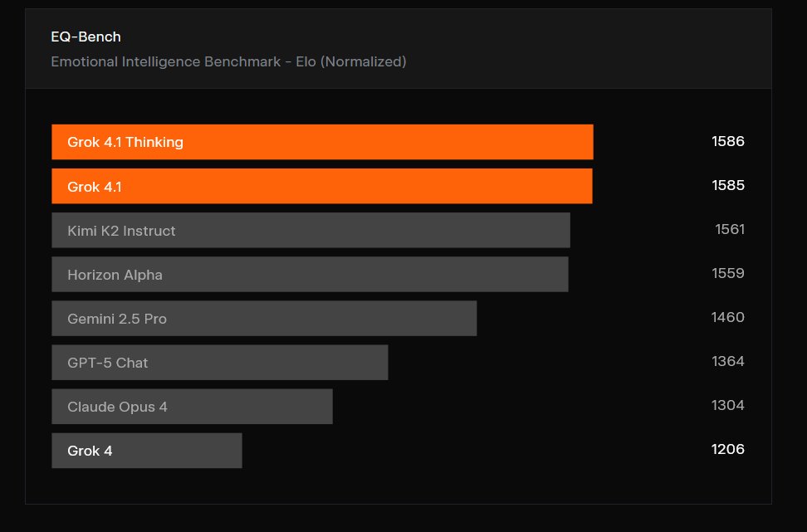Click the 1585 score value
The image size is (807, 532).
point(727,185)
